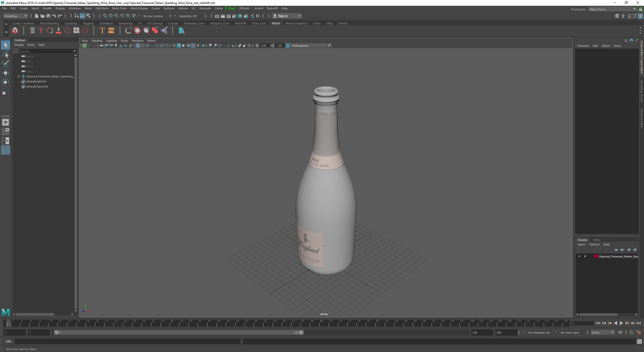Click frame 60 on the time slider
This screenshot has width=644, height=352.
[284, 323]
